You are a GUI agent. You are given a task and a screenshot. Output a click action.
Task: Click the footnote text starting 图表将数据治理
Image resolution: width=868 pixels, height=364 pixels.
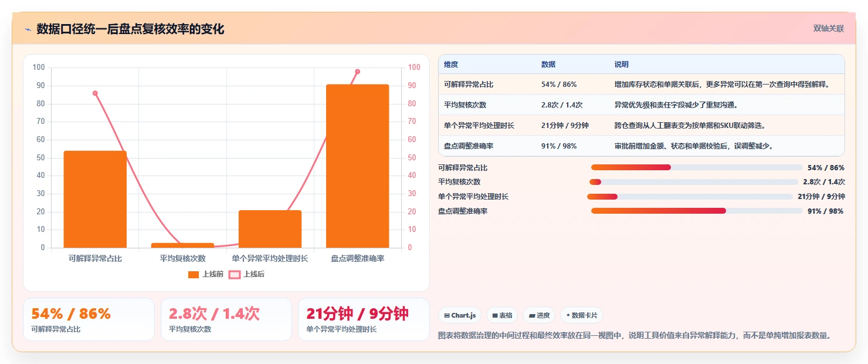(635, 336)
